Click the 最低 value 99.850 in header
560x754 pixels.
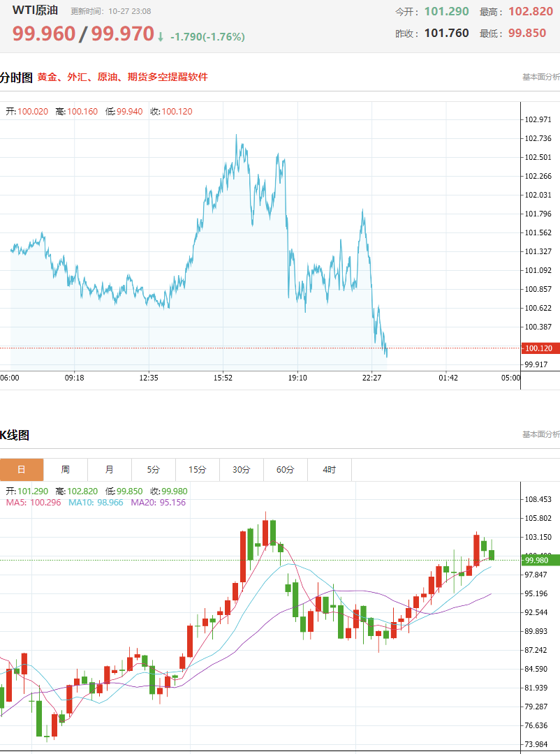pos(527,34)
